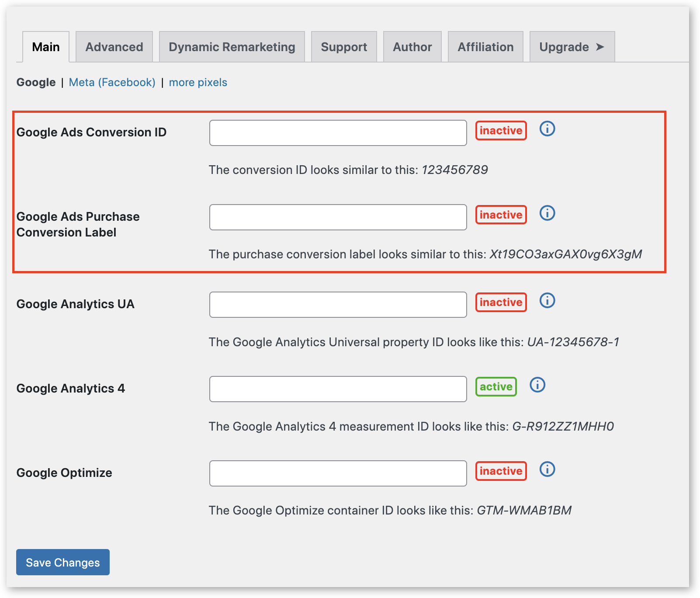The width and height of the screenshot is (700, 598).
Task: Select the example GTM-WMAB1BM text
Action: click(x=524, y=510)
